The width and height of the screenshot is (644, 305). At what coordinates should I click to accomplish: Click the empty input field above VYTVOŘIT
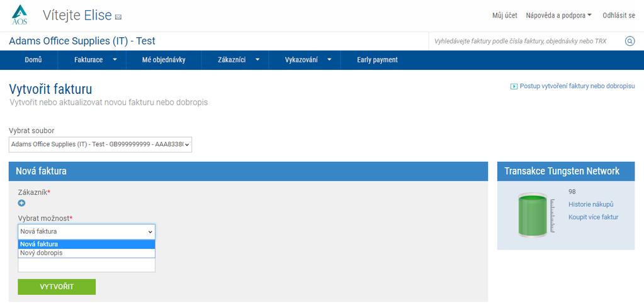86,265
